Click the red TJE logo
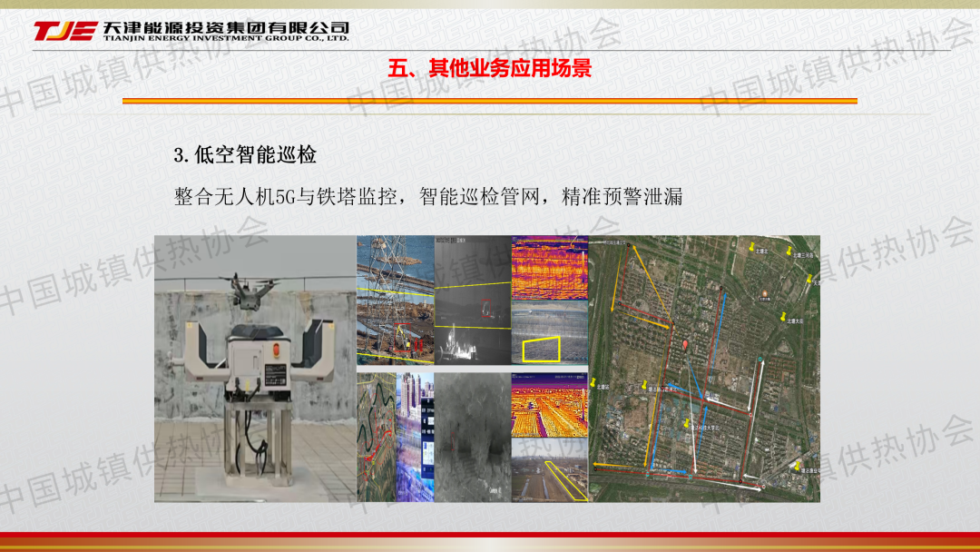This screenshot has width=980, height=552. 64,31
